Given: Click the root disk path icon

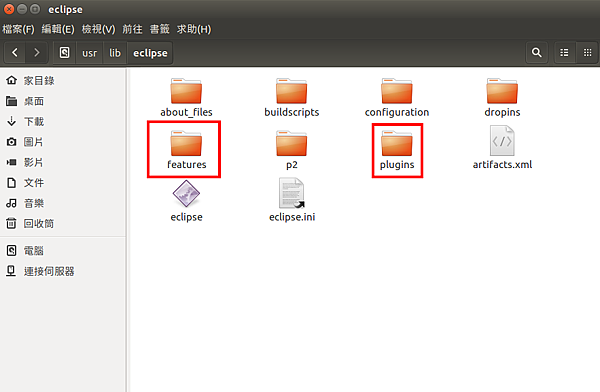Looking at the screenshot, I should 65,52.
